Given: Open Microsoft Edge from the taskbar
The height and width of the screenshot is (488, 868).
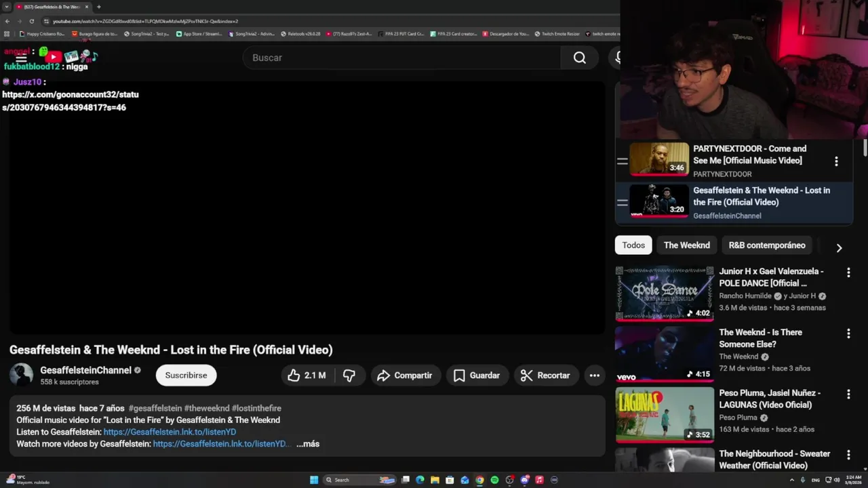Looking at the screenshot, I should pos(420,480).
